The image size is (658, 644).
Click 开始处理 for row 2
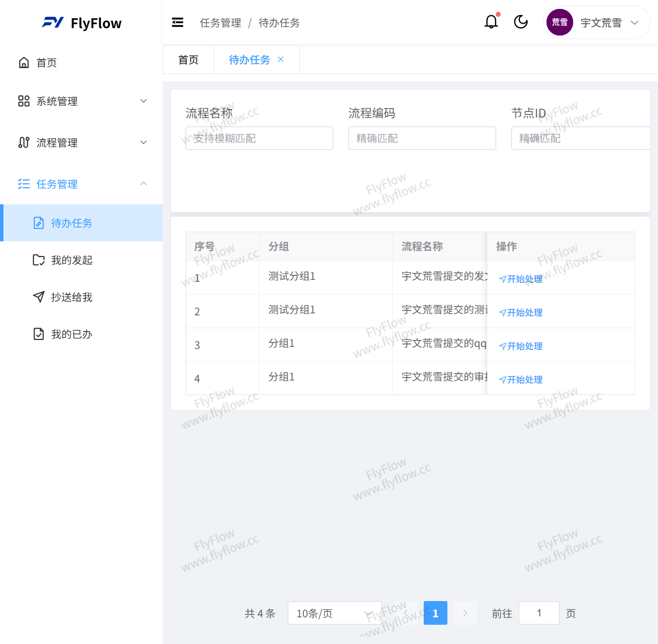tap(521, 313)
